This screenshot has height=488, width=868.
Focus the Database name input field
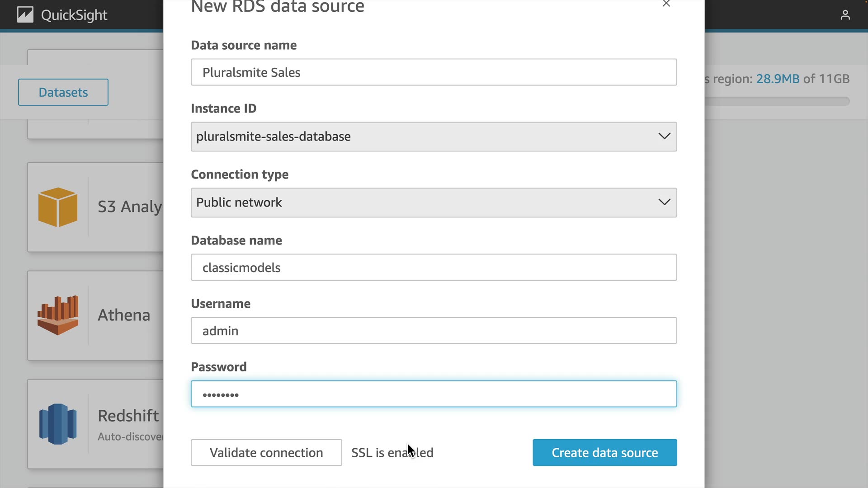coord(433,267)
